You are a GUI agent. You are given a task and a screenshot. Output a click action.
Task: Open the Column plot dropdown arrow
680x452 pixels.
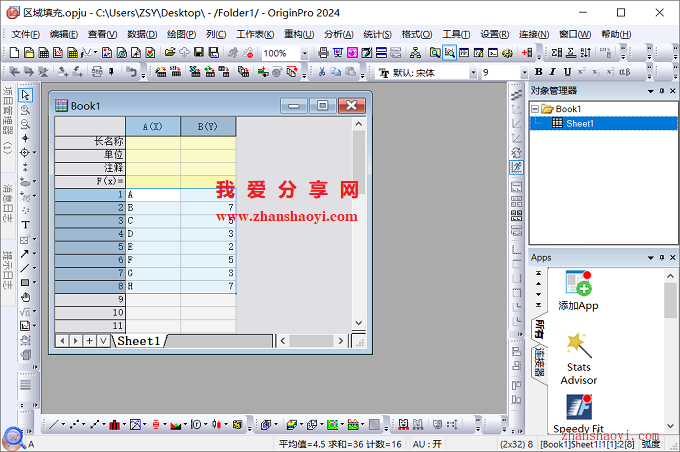tap(124, 424)
